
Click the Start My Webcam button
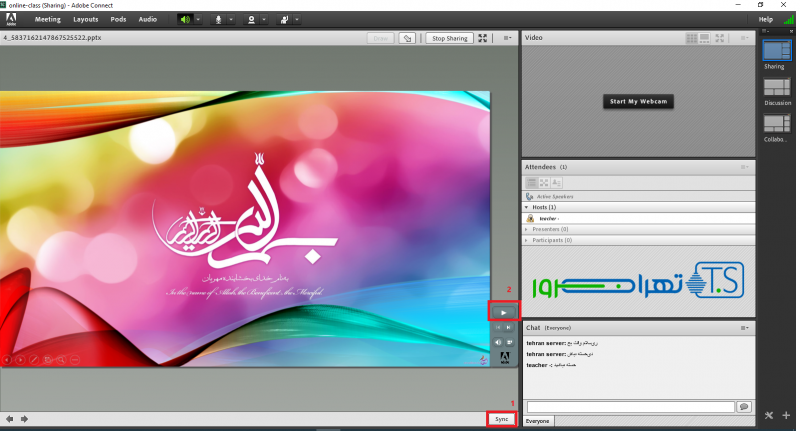tap(638, 102)
